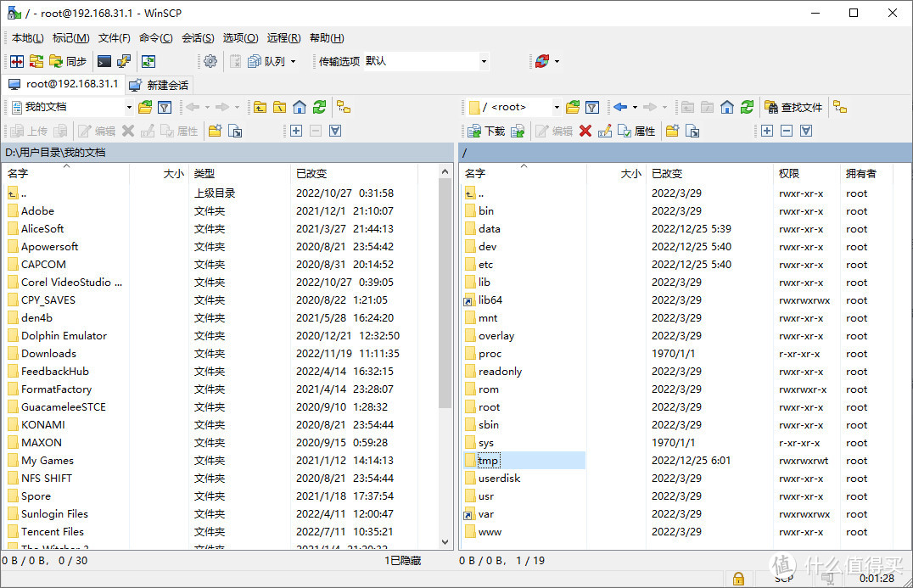Open the 远程(R) menu

tap(283, 38)
